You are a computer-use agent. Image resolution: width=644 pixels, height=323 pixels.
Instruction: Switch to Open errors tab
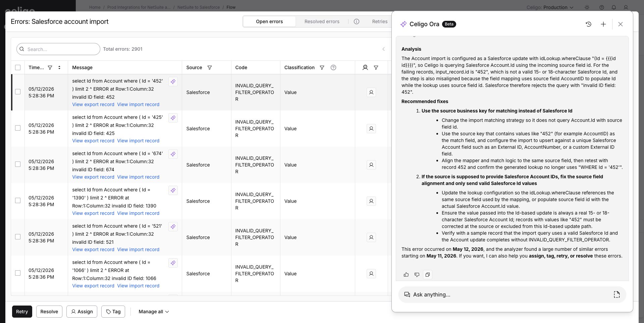click(x=269, y=21)
